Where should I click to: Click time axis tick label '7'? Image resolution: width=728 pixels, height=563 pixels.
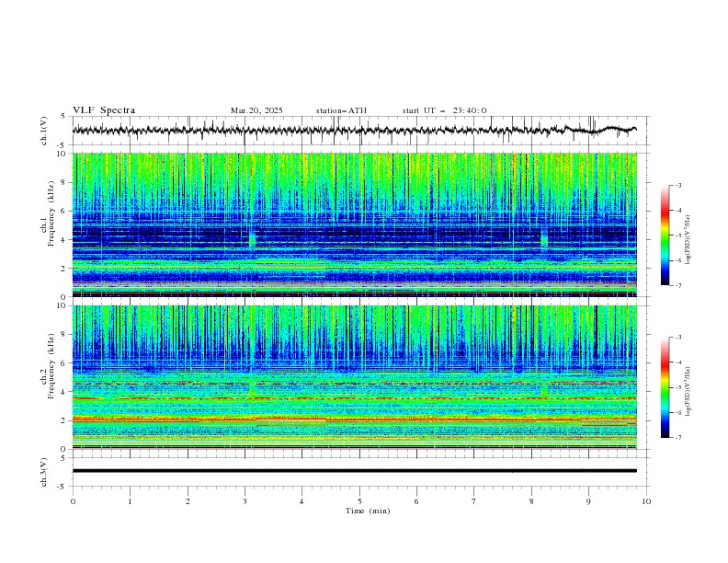[474, 501]
